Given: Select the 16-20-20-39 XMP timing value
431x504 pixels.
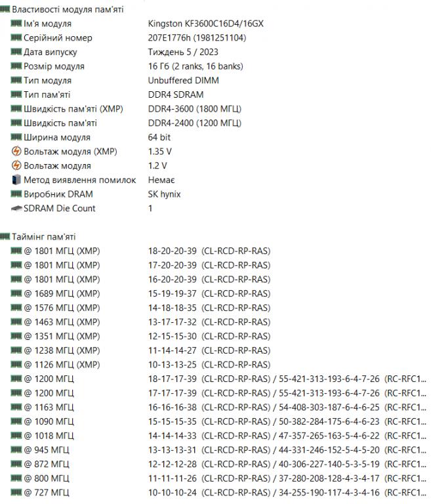Looking at the screenshot, I should [x=172, y=279].
